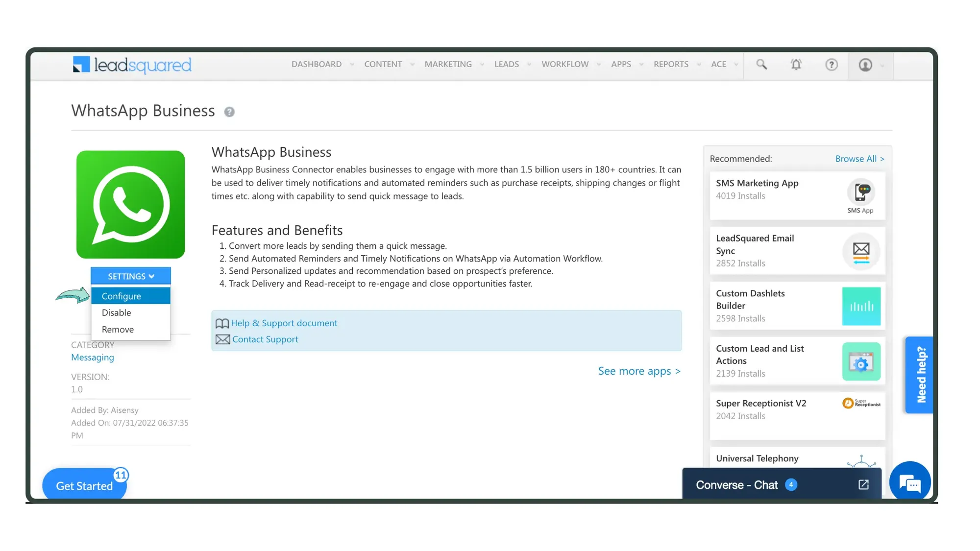Click Browse All recommended apps
Image resolution: width=980 pixels, height=551 pixels.
(859, 159)
